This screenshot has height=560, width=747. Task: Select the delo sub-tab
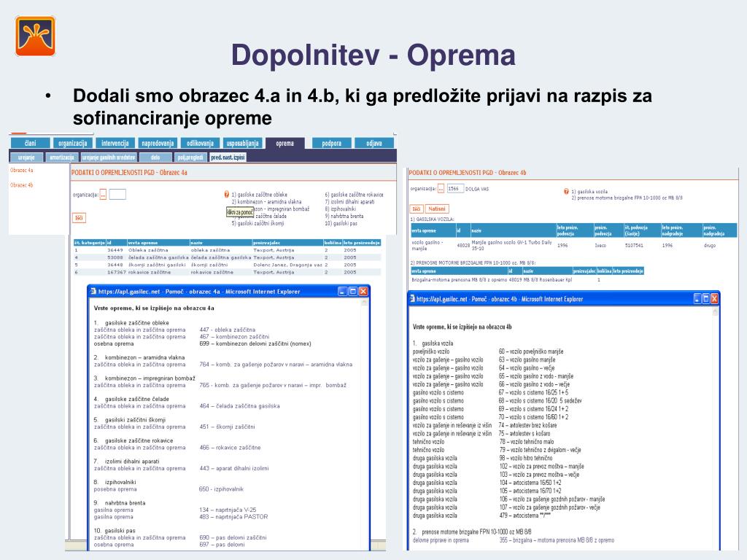[155, 157]
